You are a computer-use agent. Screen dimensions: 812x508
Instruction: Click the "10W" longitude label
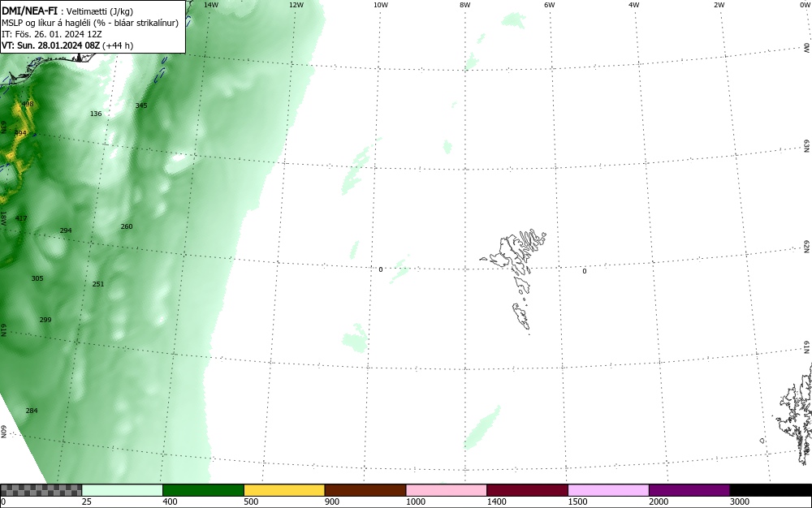[381, 5]
